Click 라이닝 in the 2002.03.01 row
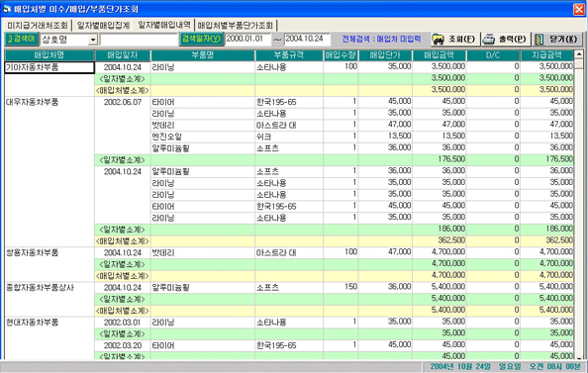 (x=203, y=323)
